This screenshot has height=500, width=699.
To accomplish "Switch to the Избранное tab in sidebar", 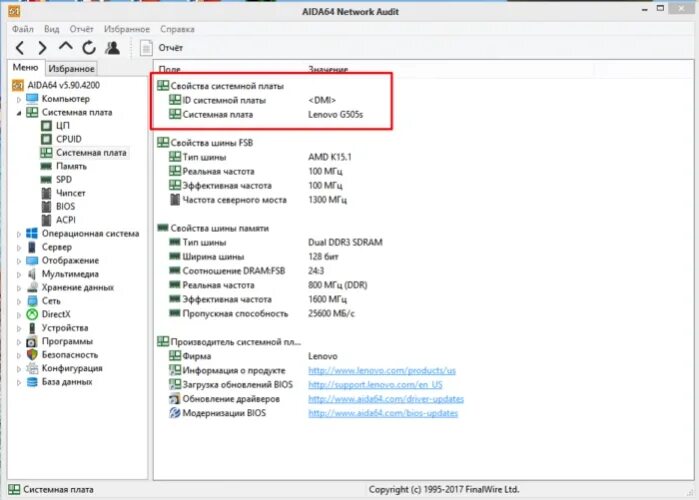I will [71, 69].
